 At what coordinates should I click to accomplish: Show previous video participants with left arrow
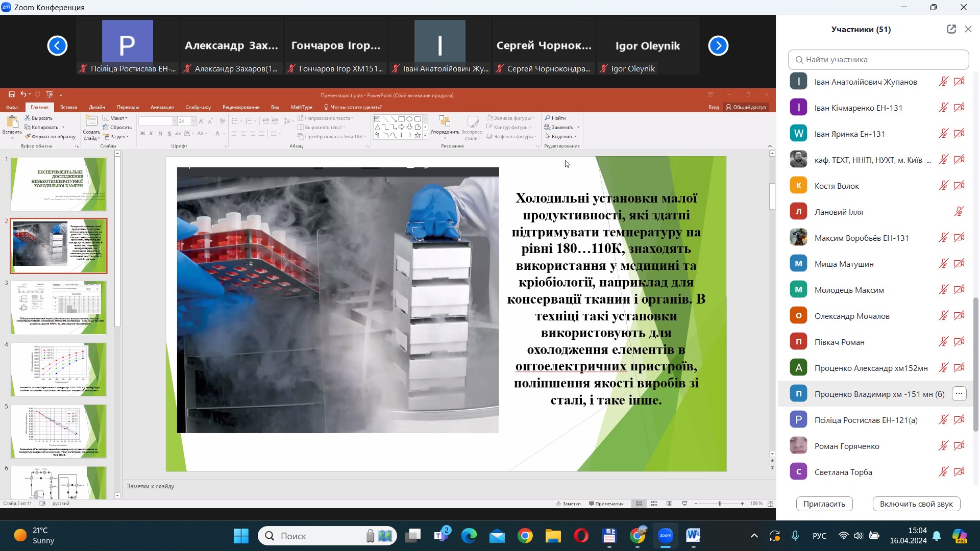[57, 46]
